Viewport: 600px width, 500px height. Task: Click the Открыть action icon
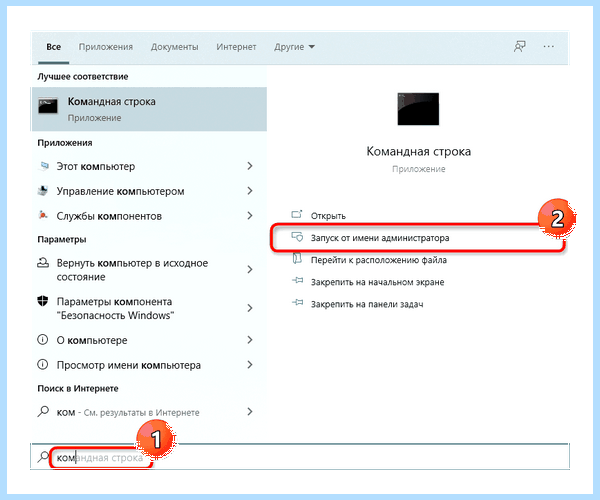pos(297,215)
